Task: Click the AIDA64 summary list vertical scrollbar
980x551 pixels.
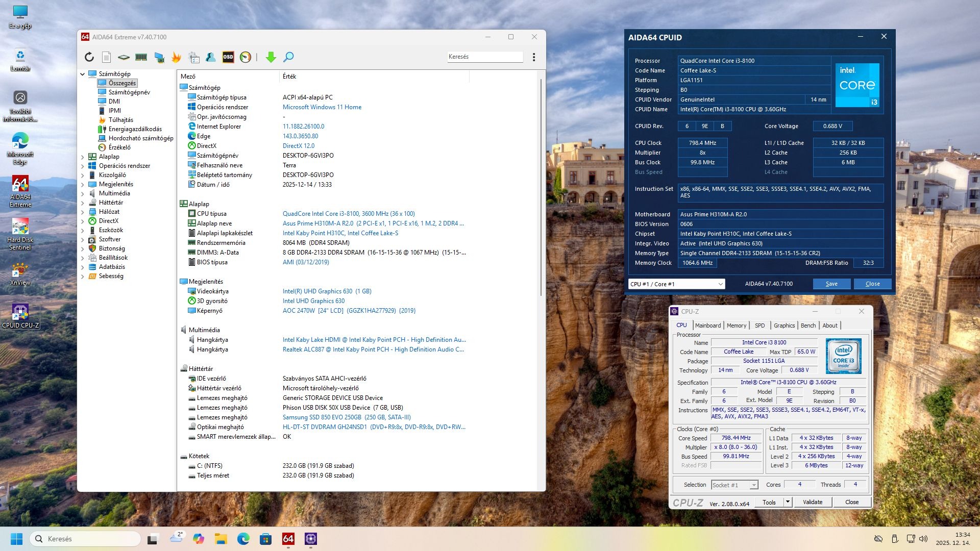Action: pyautogui.click(x=541, y=189)
